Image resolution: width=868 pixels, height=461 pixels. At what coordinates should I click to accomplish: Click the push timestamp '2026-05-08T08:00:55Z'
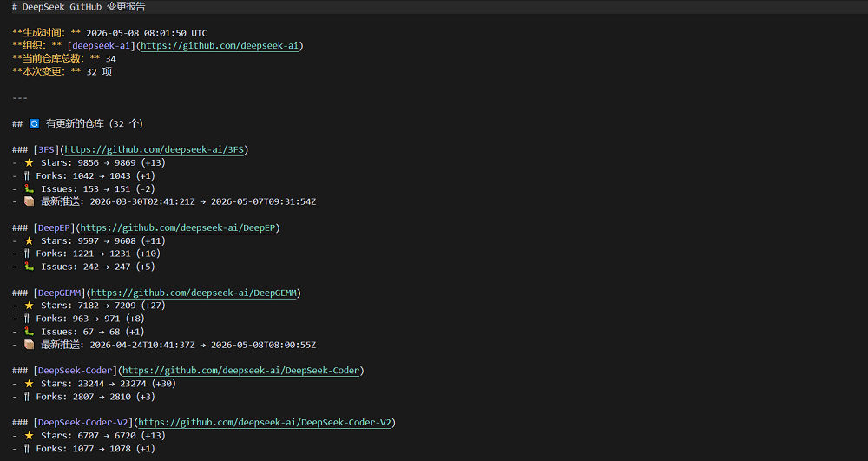click(264, 345)
